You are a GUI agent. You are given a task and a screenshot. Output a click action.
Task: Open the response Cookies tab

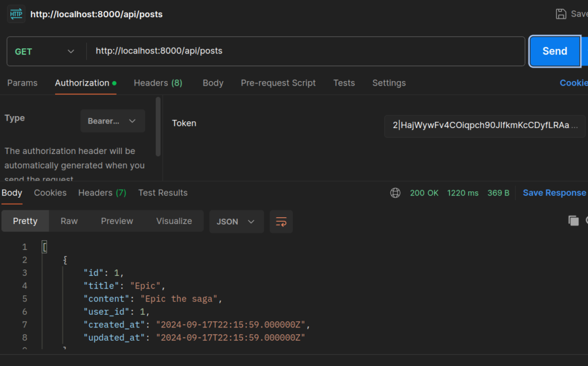coord(50,192)
